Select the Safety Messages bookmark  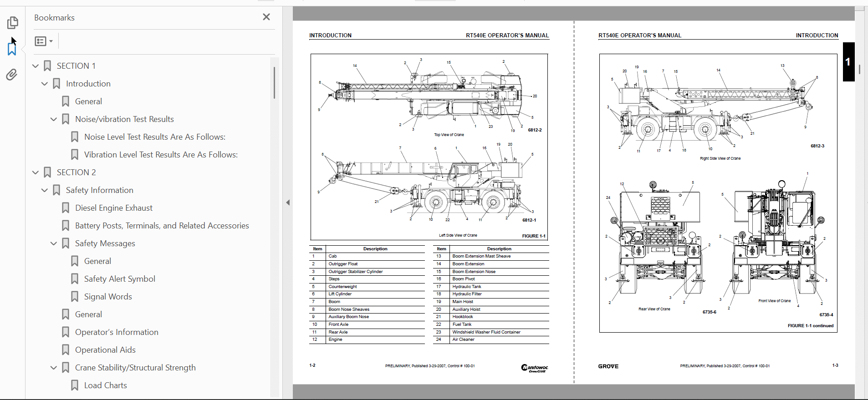[105, 243]
